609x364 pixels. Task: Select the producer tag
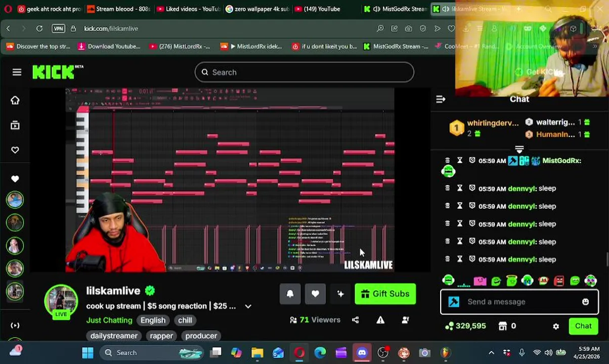point(201,336)
